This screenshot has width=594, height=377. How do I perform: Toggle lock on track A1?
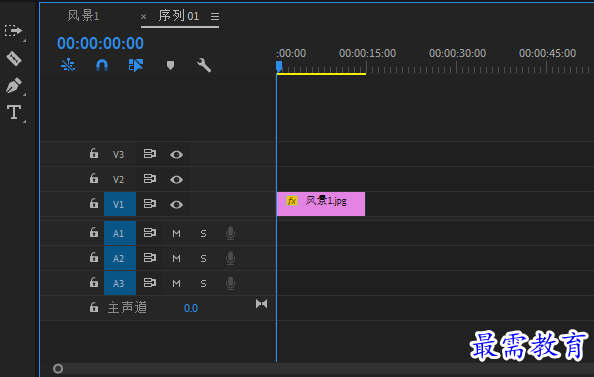click(94, 232)
